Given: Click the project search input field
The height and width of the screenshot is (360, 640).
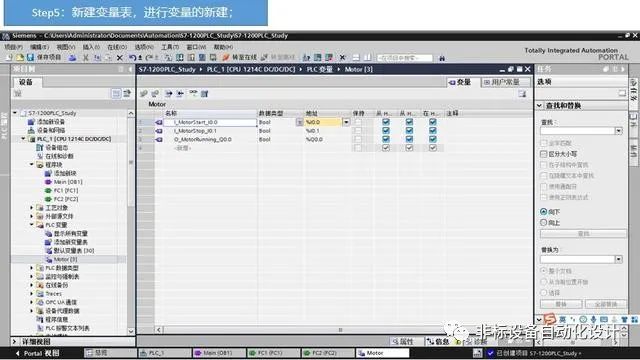Looking at the screenshot, I should [x=404, y=58].
